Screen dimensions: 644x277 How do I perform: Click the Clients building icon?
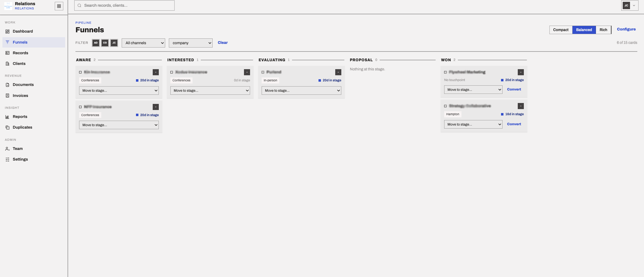[x=8, y=64]
